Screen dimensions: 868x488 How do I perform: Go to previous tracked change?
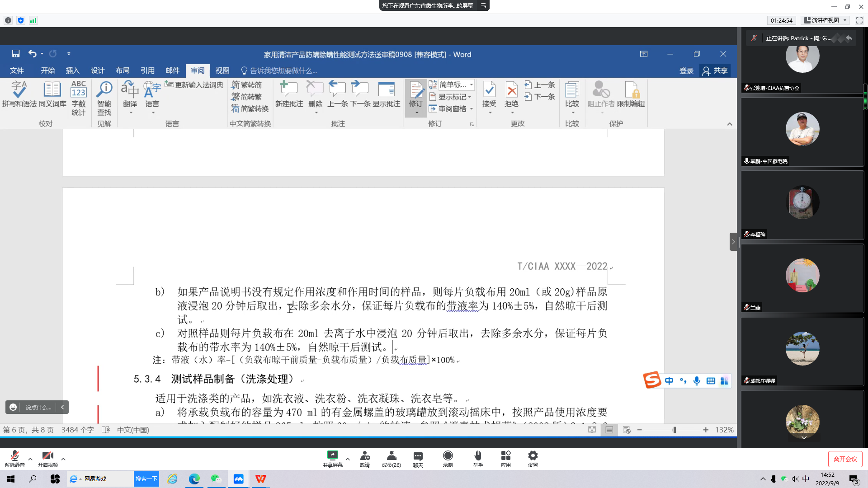click(540, 85)
